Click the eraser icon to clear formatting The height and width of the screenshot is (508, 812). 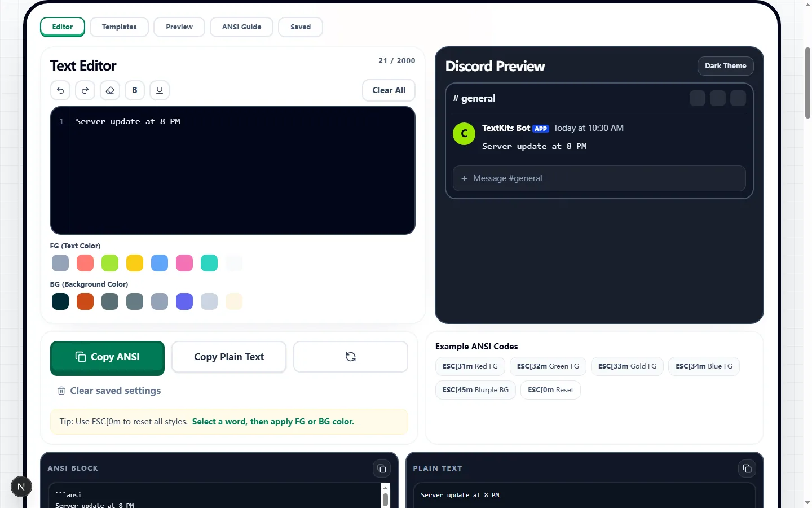point(110,90)
